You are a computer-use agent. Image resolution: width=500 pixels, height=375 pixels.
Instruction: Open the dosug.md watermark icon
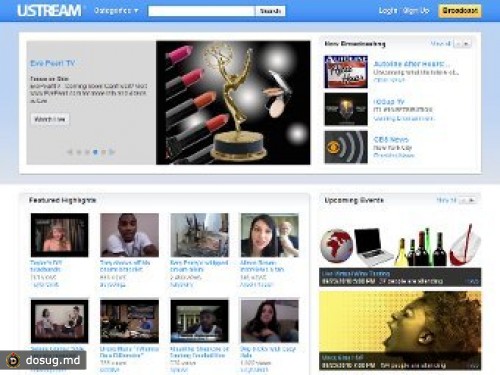[x=13, y=360]
